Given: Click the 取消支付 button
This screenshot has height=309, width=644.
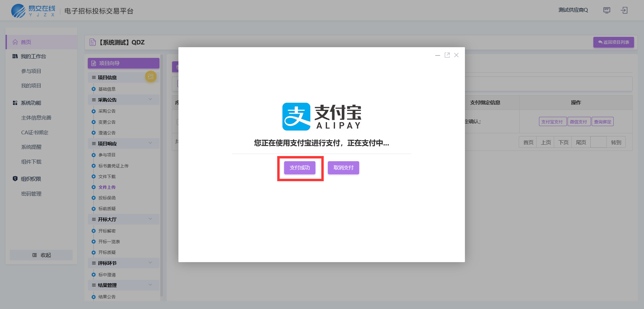Looking at the screenshot, I should click(x=343, y=168).
